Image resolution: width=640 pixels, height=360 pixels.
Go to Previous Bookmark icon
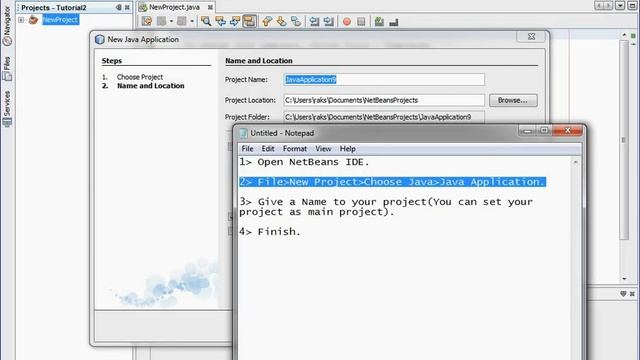pos(267,21)
